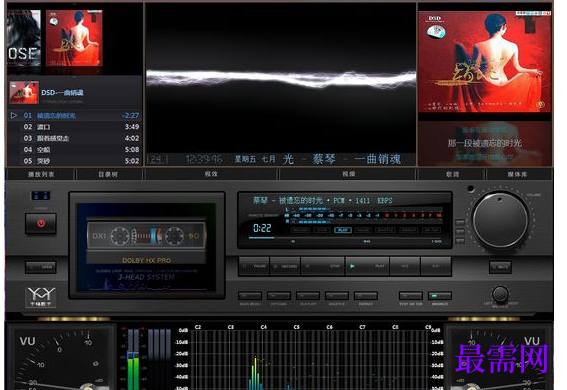Click the RECORD transport button
The height and width of the screenshot is (390, 567).
pos(285,266)
